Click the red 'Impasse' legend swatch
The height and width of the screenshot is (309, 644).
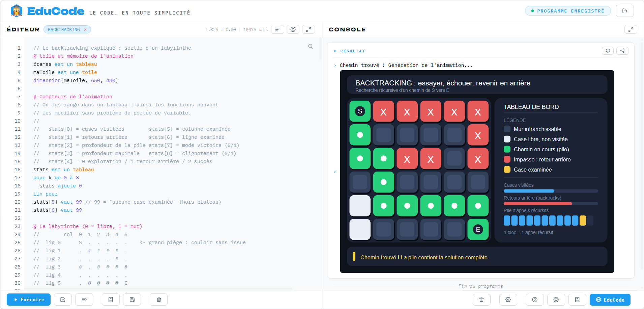pos(507,159)
